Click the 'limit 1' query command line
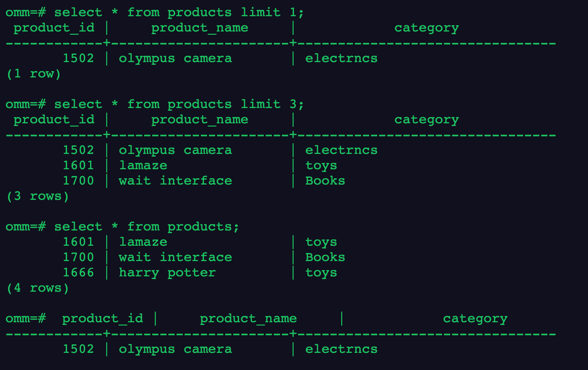588x370 pixels. click(x=155, y=13)
